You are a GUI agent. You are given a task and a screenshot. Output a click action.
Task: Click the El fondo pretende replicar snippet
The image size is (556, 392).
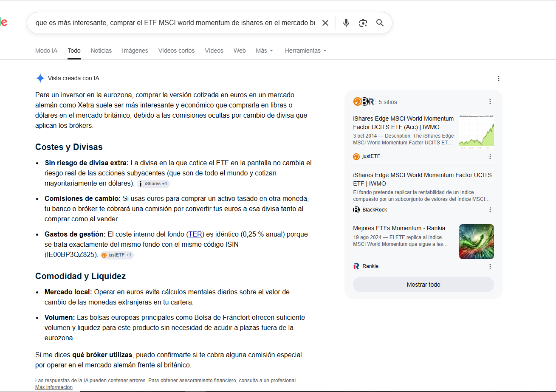click(x=421, y=196)
